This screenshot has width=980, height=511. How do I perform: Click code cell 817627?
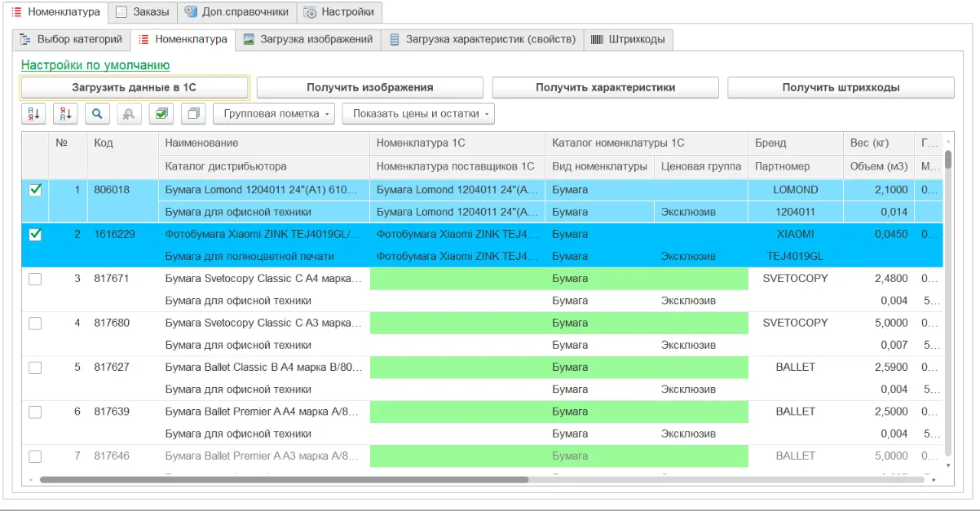(123, 367)
